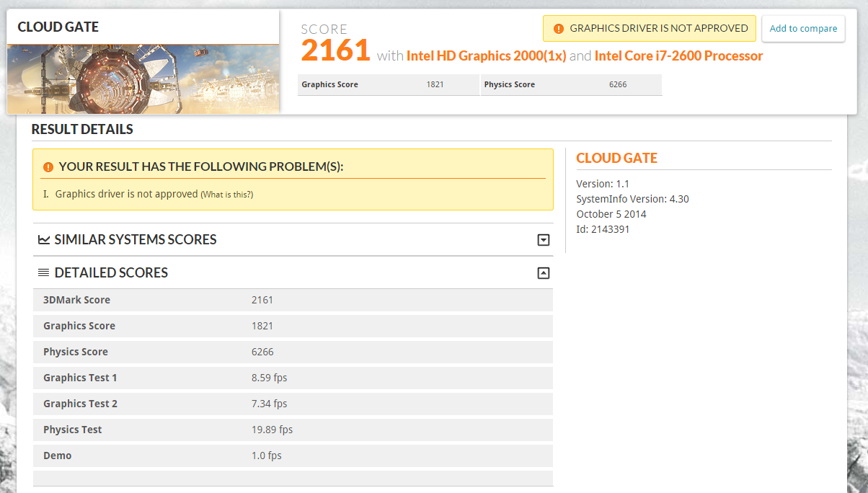Click the warning icon in the driver-not-approved badge

[x=558, y=29]
